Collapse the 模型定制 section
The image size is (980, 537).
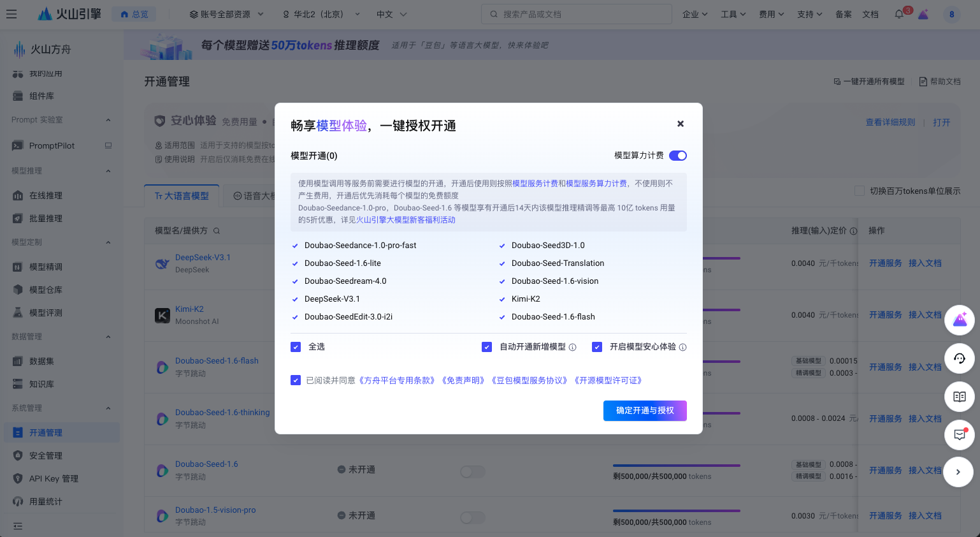(108, 242)
